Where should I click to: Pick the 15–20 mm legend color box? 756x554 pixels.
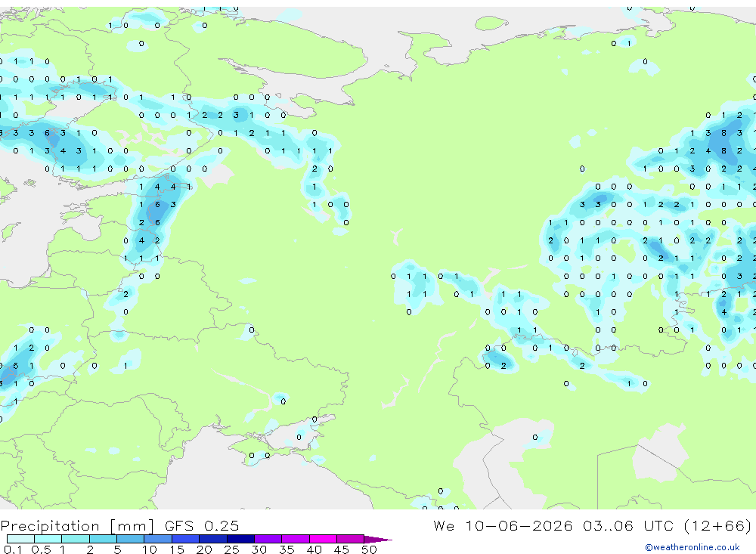186,539
